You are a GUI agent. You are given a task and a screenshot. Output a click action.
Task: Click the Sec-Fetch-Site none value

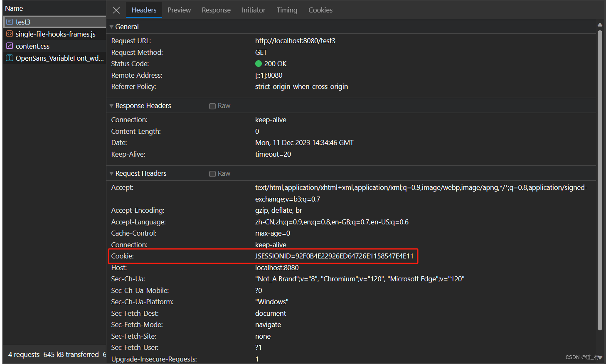click(263, 336)
